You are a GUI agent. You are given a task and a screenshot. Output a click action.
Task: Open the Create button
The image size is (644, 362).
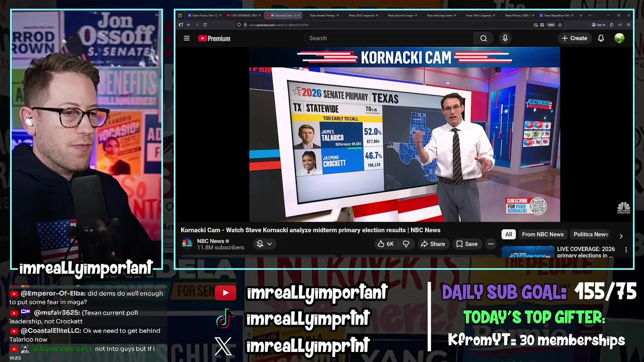[575, 38]
